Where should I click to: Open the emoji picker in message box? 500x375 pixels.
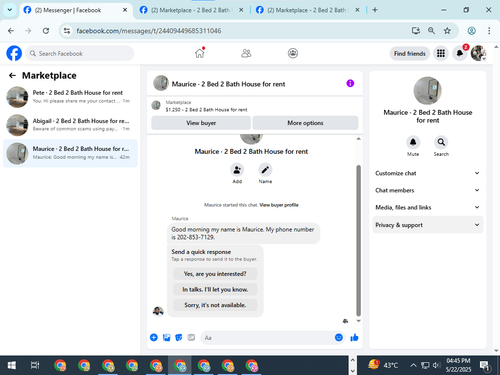tap(339, 338)
